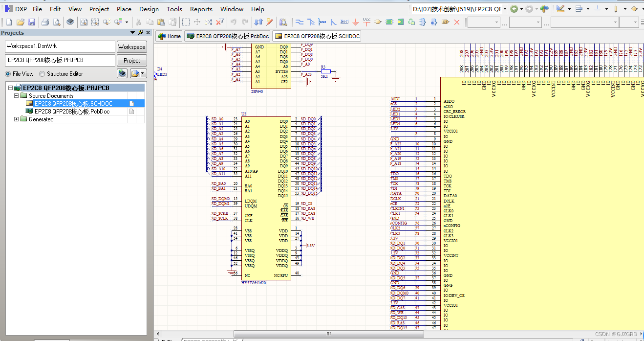Place a Net label
Image resolution: width=644 pixels, height=341 pixels.
click(x=344, y=22)
